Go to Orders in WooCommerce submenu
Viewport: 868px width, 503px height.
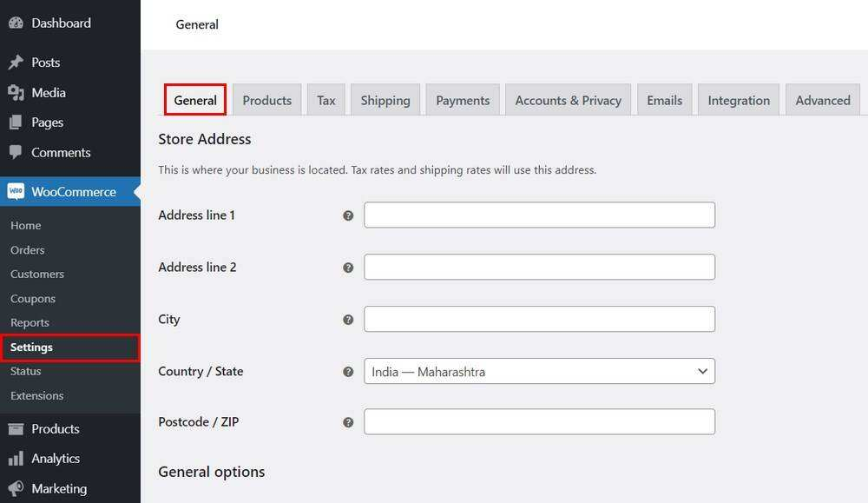27,250
